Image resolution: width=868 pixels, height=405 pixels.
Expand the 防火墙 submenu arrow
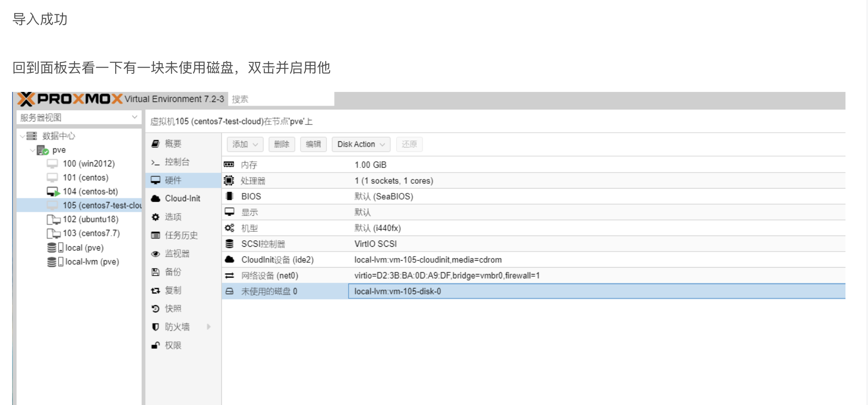(x=209, y=327)
